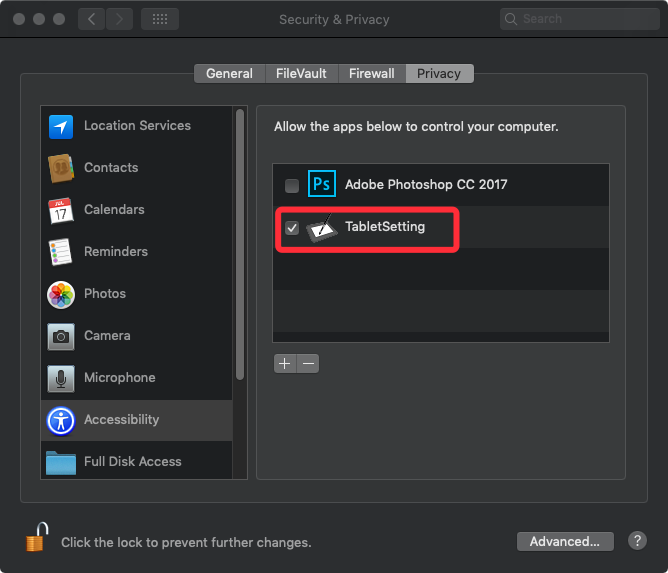Open the help question mark button

pyautogui.click(x=637, y=541)
